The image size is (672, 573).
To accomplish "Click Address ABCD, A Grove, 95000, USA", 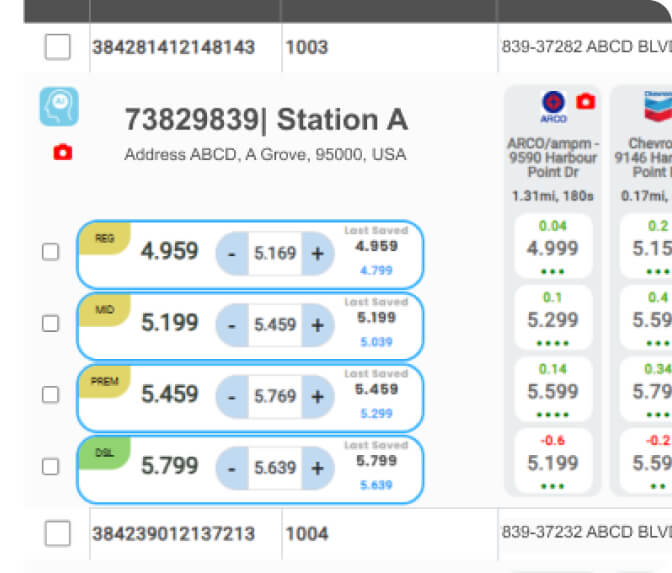I will [x=265, y=154].
